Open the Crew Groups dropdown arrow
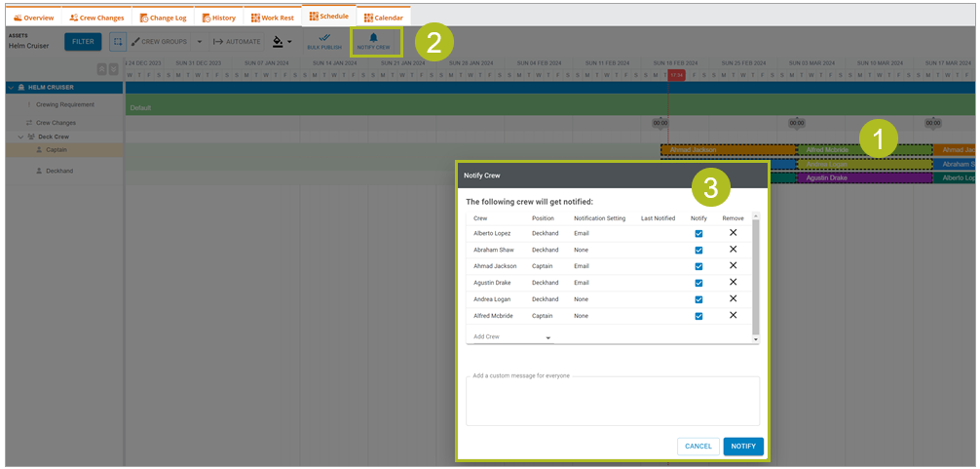This screenshot has height=469, width=980. pos(199,42)
